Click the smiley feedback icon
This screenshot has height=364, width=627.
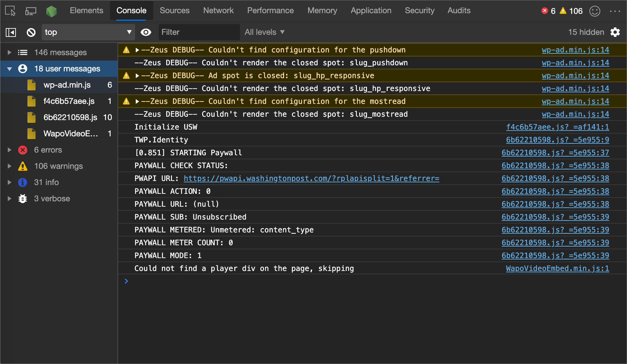click(595, 11)
